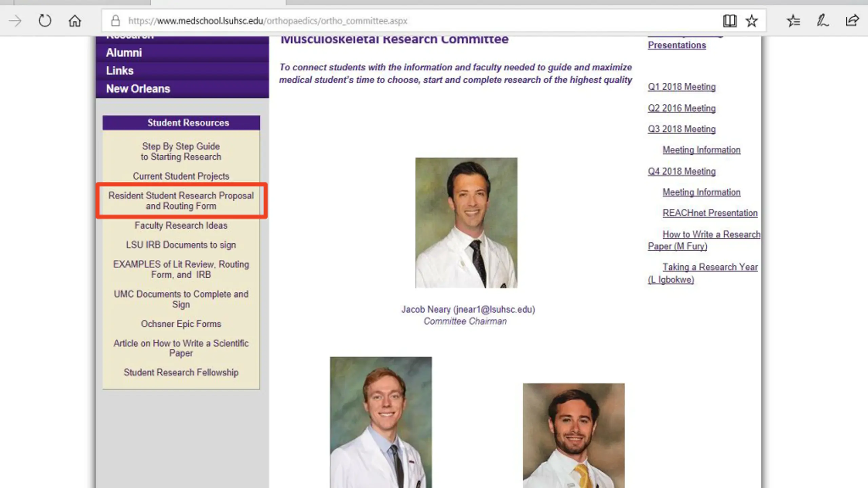The width and height of the screenshot is (868, 488).
Task: Open LSU IRB Documents to sign
Action: 181,245
